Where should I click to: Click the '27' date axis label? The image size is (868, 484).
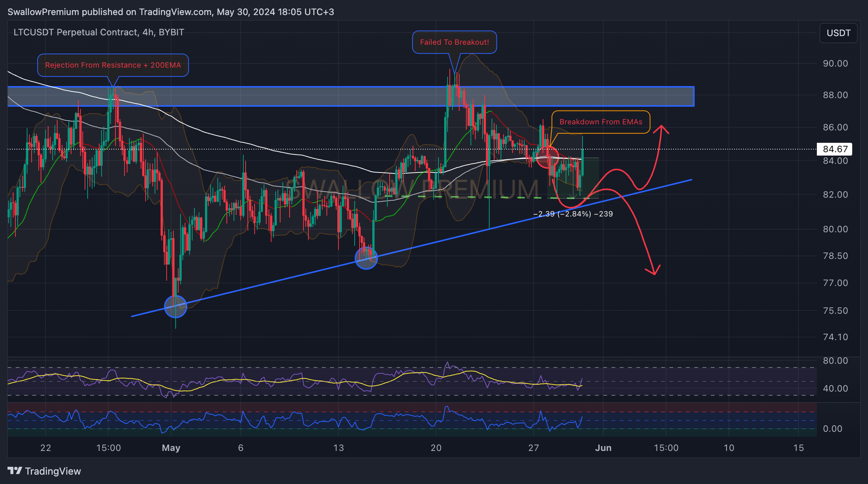pyautogui.click(x=533, y=448)
